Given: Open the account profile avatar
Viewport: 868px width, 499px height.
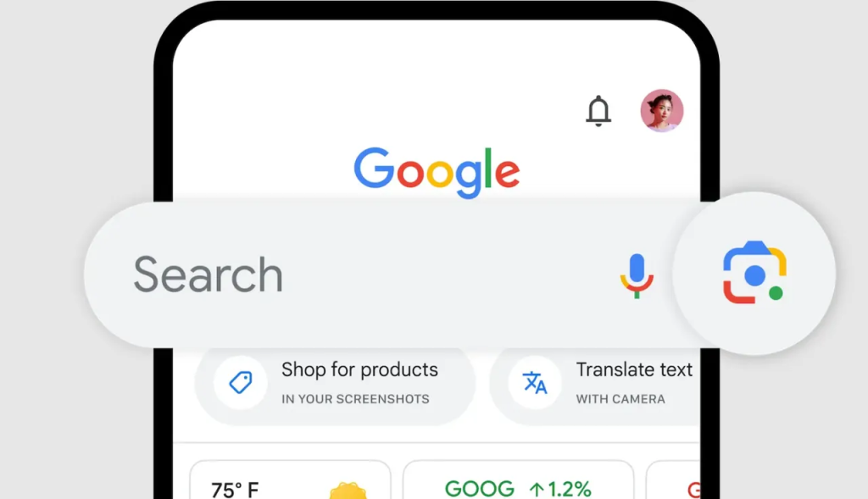Looking at the screenshot, I should point(661,111).
